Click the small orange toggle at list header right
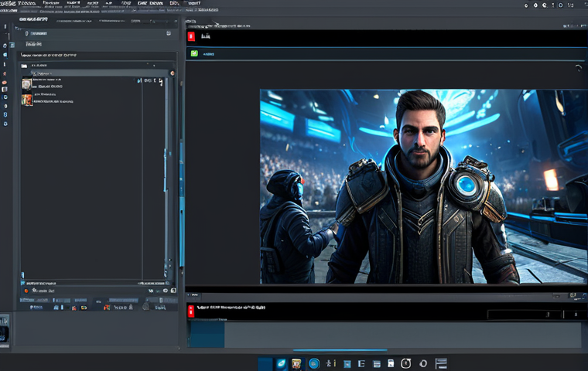 [x=172, y=73]
